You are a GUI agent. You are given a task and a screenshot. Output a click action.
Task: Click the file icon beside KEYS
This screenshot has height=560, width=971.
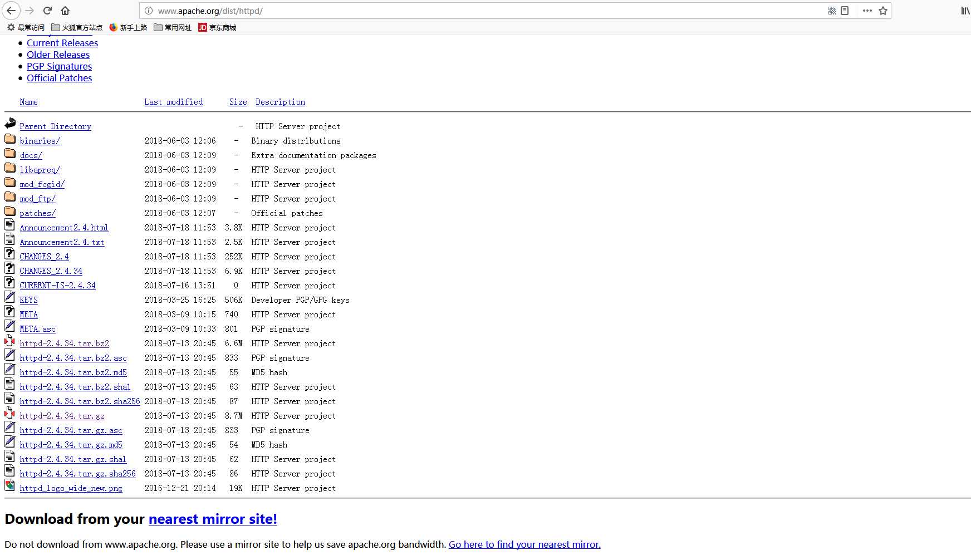(x=9, y=297)
